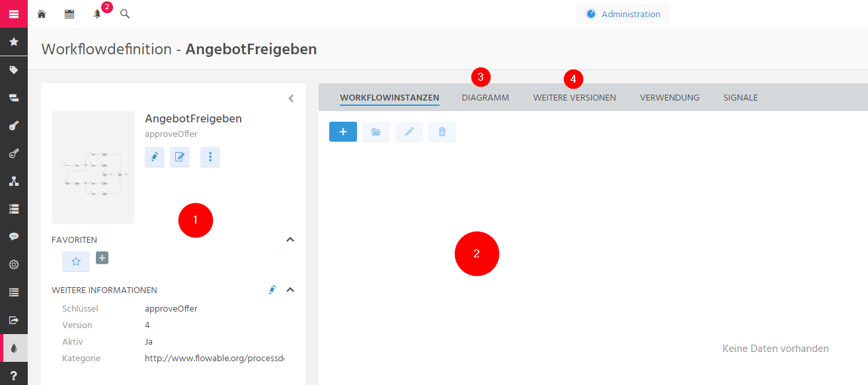The width and height of the screenshot is (868, 385).
Task: Click the edit-form icon button under approveOffer
Action: (x=180, y=157)
